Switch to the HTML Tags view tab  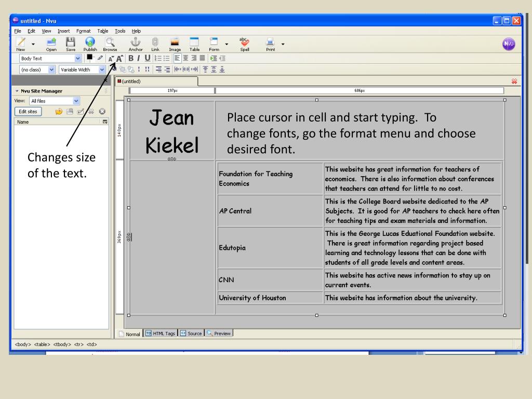click(x=160, y=333)
